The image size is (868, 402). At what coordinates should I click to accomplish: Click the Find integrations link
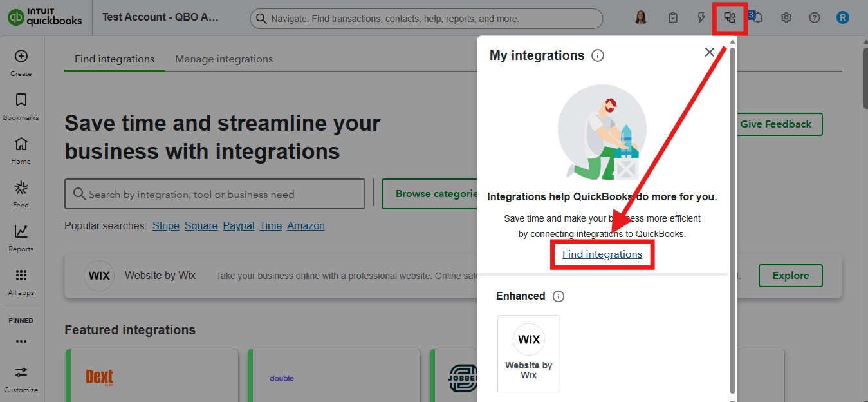click(602, 254)
